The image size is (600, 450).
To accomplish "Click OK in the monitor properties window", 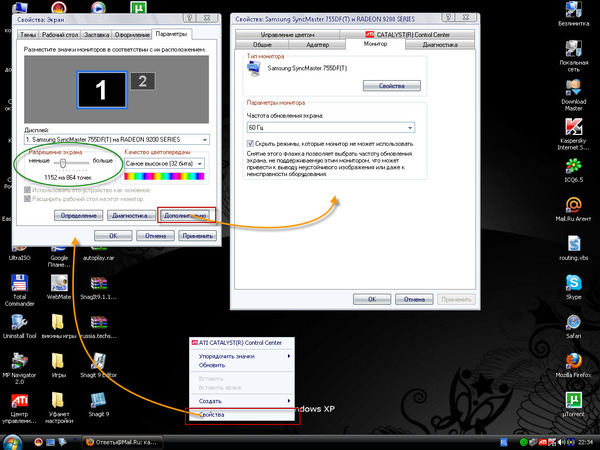I will click(x=372, y=299).
